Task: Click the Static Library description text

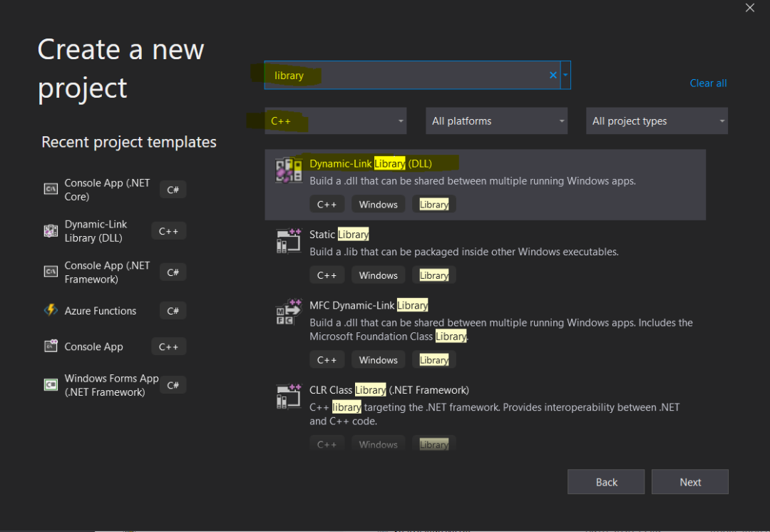Action: click(464, 252)
